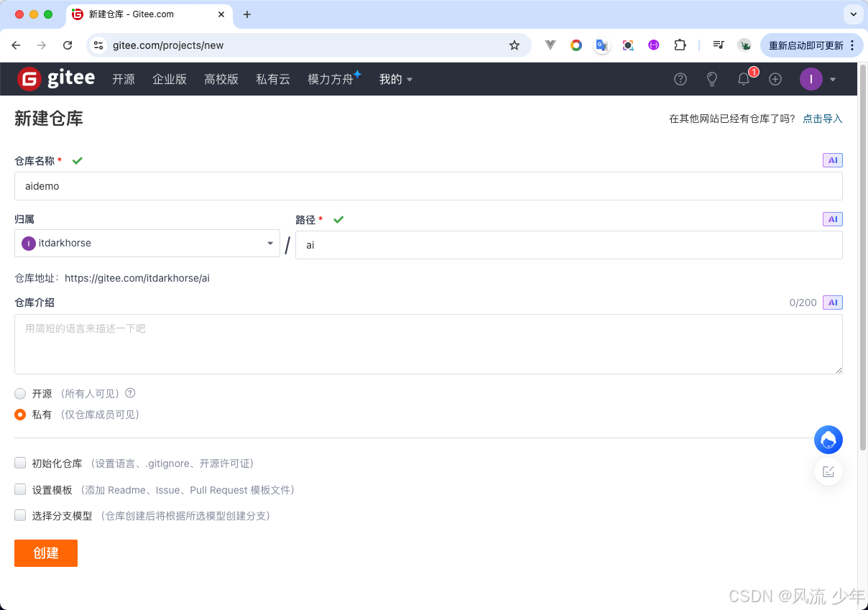The image size is (868, 610).
Task: Enable the 初始化仓库 checkbox
Action: pyautogui.click(x=20, y=463)
